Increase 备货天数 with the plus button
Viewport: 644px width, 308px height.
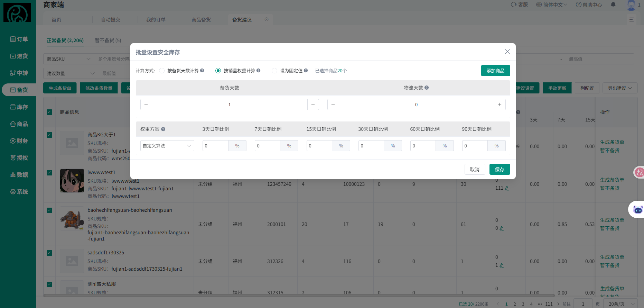click(313, 105)
